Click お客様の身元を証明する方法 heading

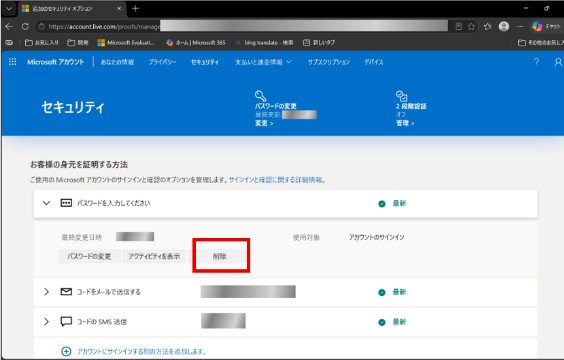pos(79,165)
